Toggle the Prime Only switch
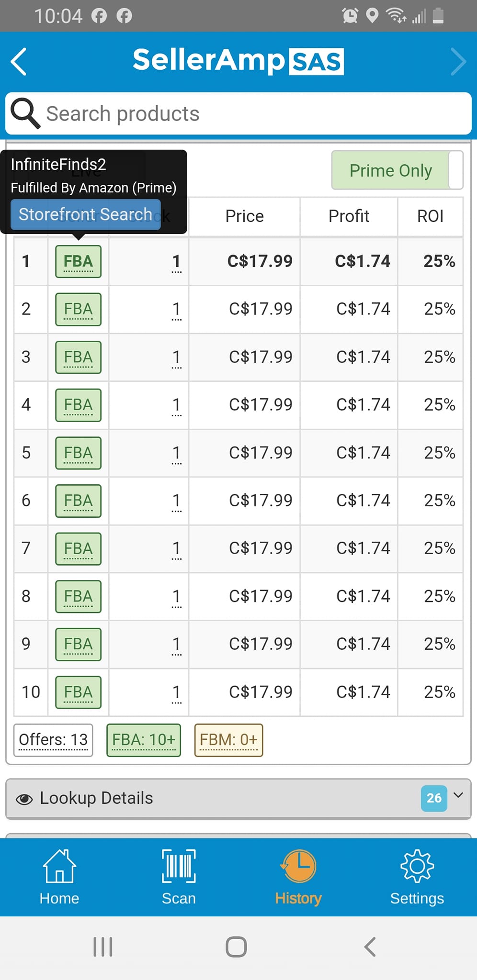The image size is (477, 980). pyautogui.click(x=397, y=170)
